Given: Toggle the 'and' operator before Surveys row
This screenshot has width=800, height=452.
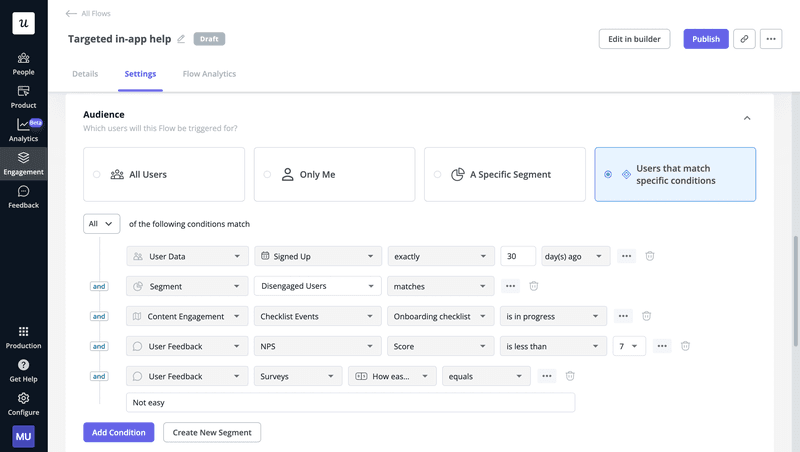Looking at the screenshot, I should 99,376.
